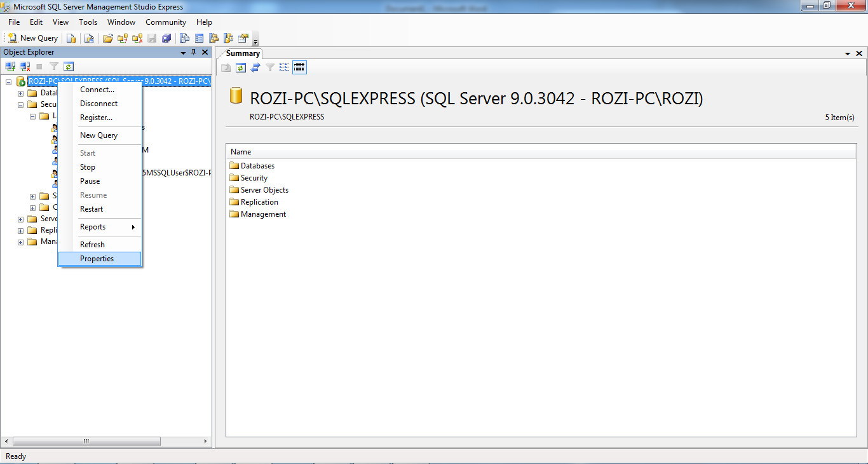868x464 pixels.
Task: Choose Disconnect in the context menu
Action: point(99,104)
